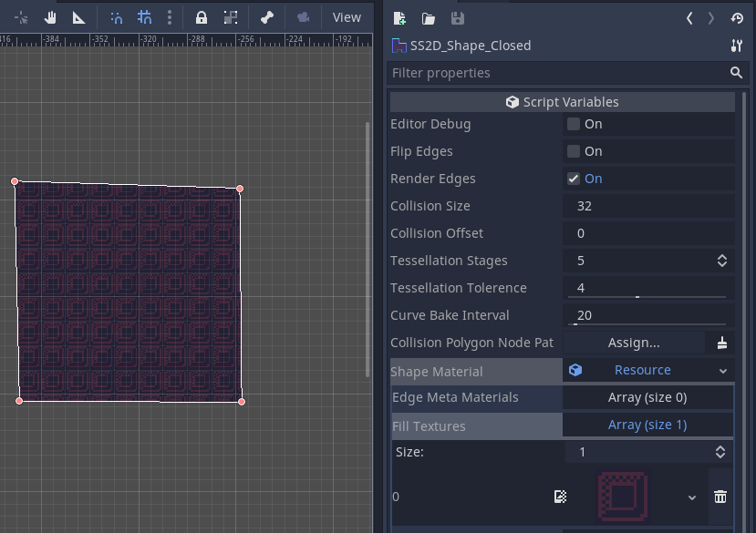Expand the fill texture item dropdown
This screenshot has height=533, width=756.
click(x=691, y=497)
